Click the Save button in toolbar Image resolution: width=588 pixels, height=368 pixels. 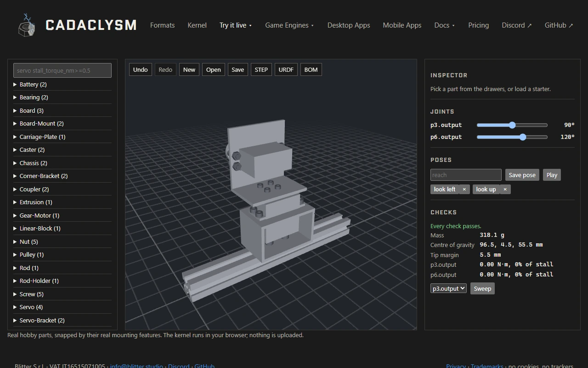[237, 69]
